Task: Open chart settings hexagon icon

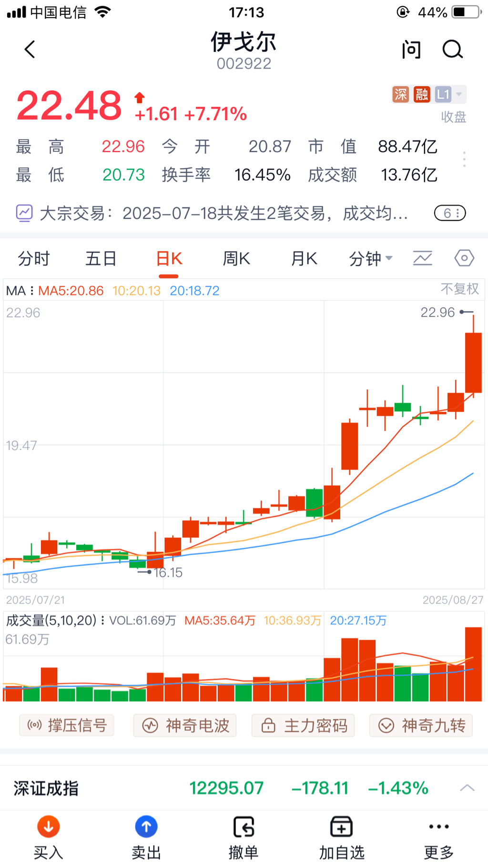Action: pyautogui.click(x=464, y=258)
